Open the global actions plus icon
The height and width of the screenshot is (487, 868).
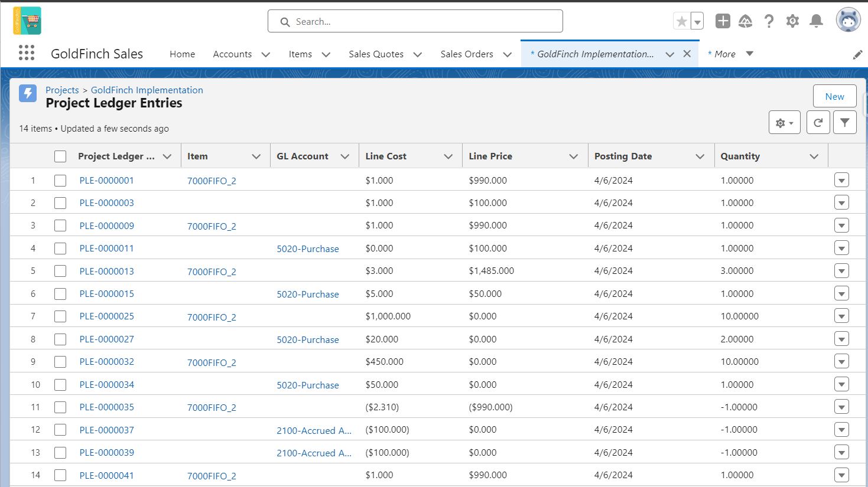(723, 21)
